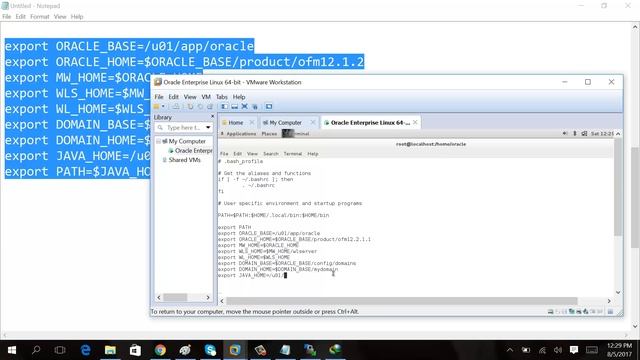Open File Explorer from taskbar
Viewport: 640px width, 360px height.
click(x=110, y=350)
